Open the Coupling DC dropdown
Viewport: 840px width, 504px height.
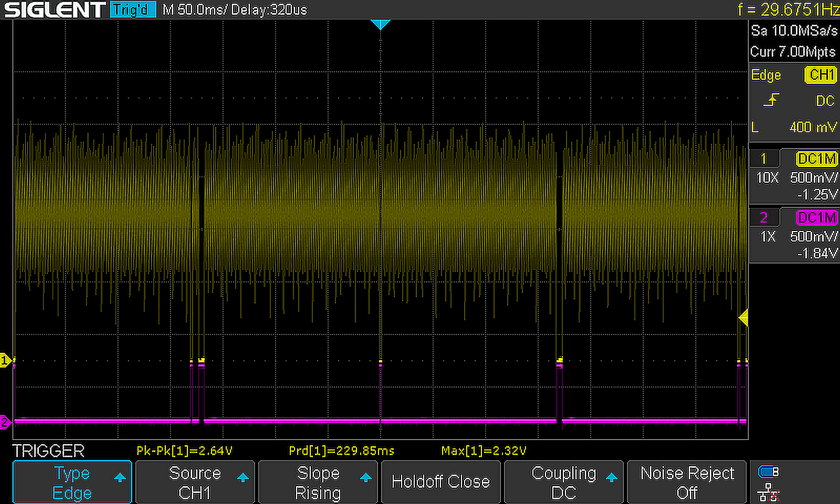point(564,482)
